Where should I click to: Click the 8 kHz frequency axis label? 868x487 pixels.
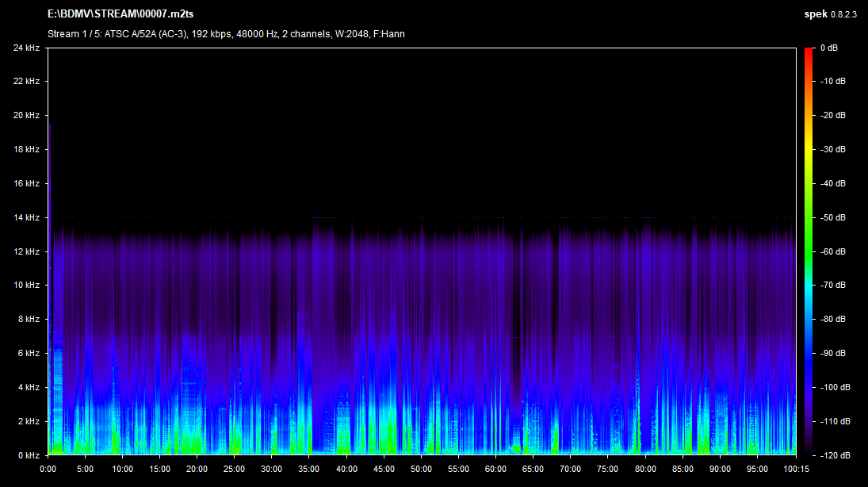[29, 320]
